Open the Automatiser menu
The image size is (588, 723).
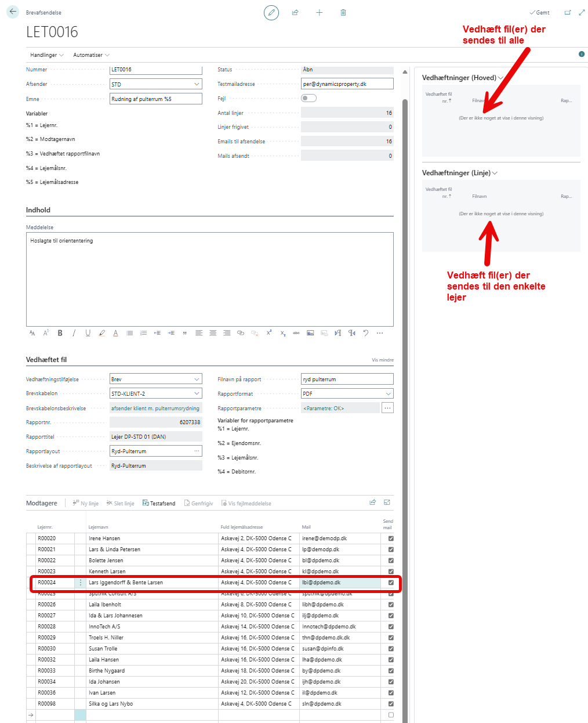(x=91, y=55)
